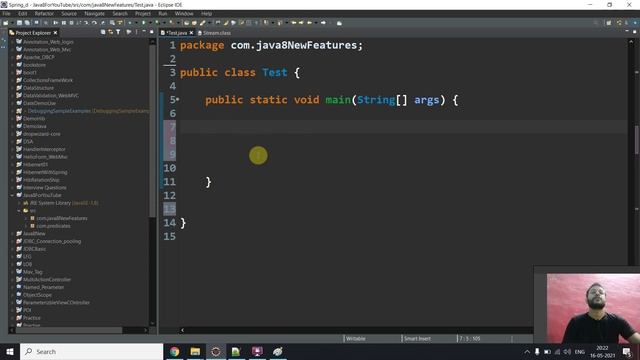
Task: Maximize the Project Explorer view
Action: [x=151, y=32]
